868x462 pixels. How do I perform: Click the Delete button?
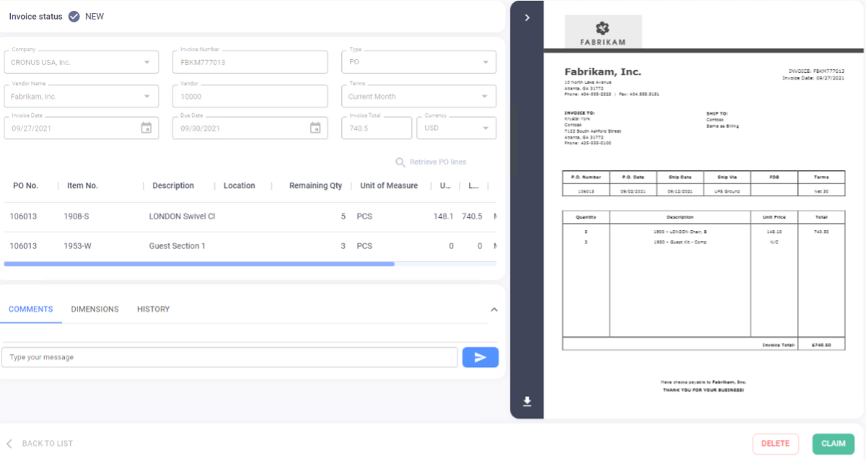coord(775,444)
